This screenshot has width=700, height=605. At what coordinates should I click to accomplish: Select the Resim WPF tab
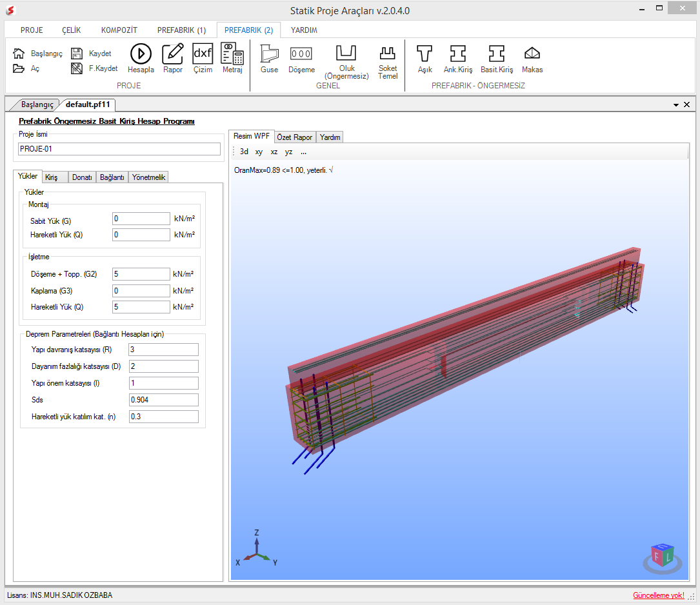[x=252, y=136]
